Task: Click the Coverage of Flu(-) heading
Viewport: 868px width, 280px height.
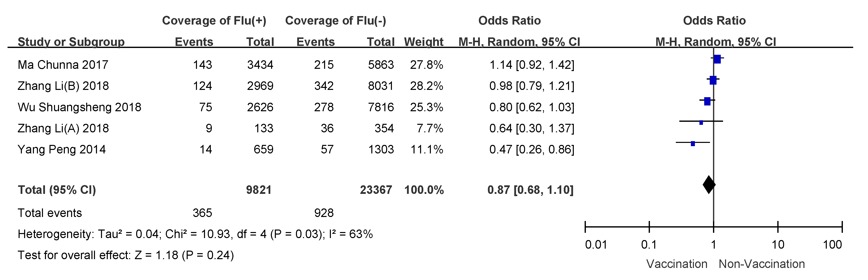Action: coord(336,21)
